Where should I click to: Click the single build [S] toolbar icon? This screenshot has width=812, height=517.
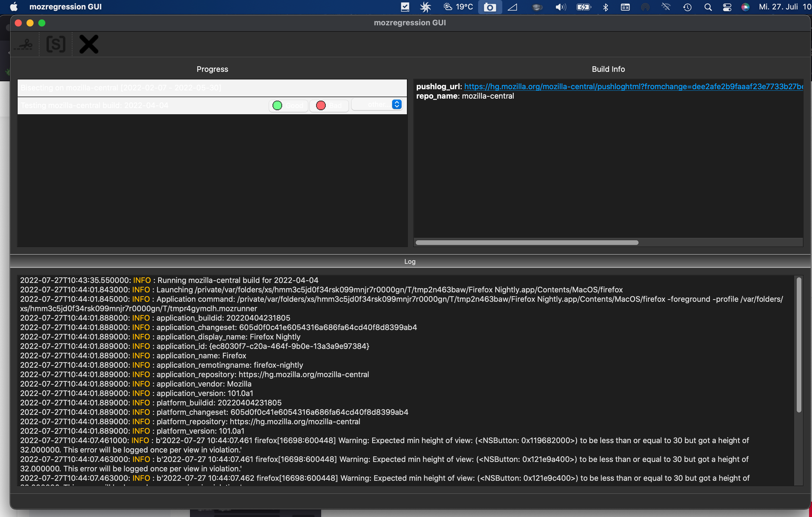tap(56, 44)
